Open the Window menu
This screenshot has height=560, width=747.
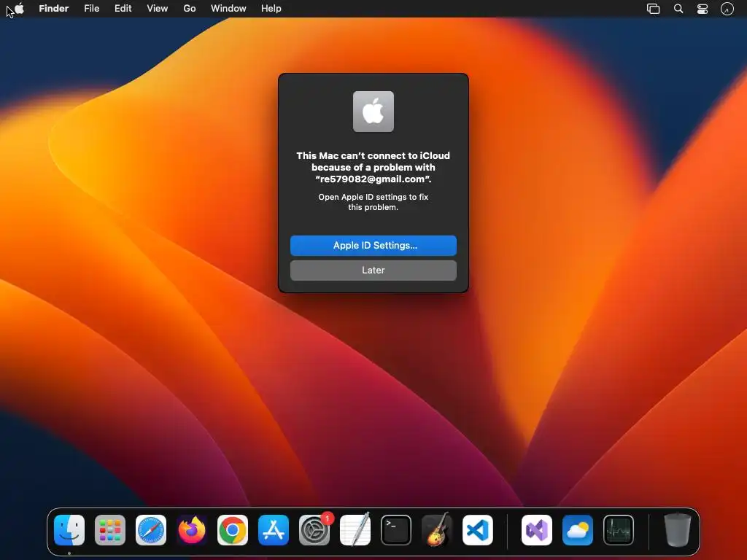(x=228, y=9)
